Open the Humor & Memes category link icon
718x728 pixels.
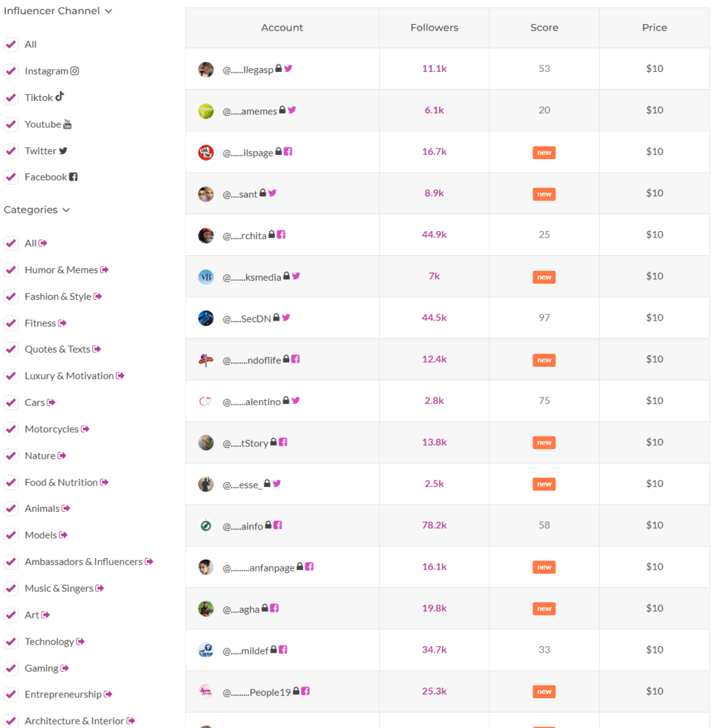[x=105, y=269]
